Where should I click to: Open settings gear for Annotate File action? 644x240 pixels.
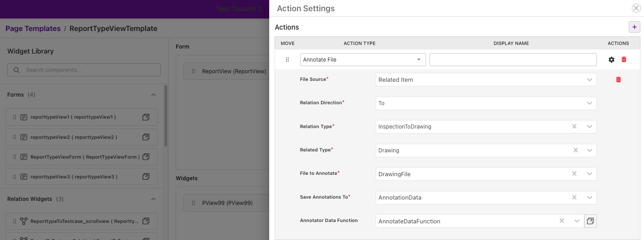[611, 60]
